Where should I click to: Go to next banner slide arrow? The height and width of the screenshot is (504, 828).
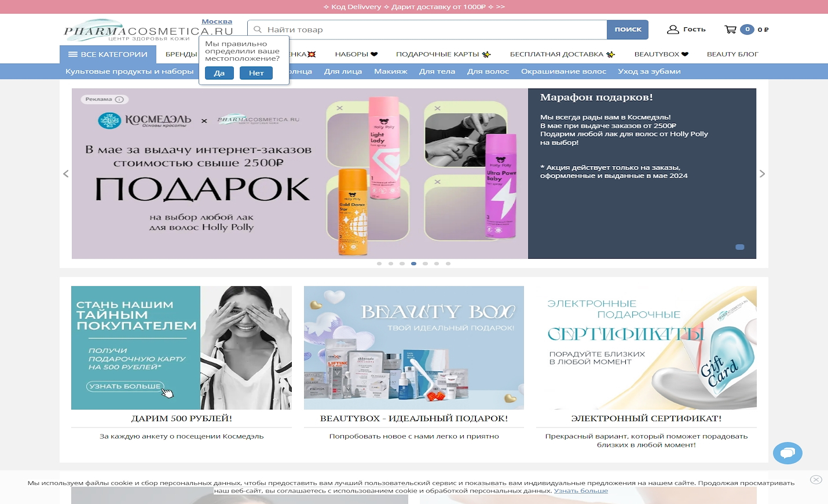[762, 174]
